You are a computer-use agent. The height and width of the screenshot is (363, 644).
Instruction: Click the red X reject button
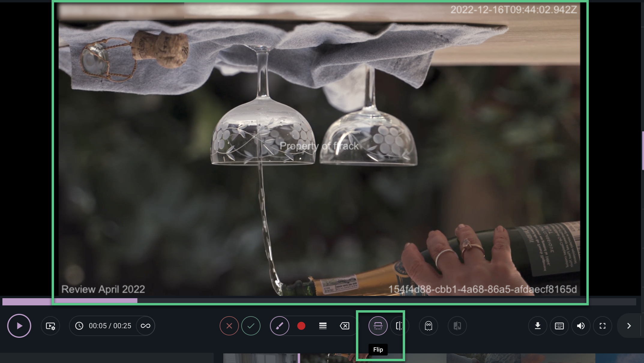pos(229,326)
